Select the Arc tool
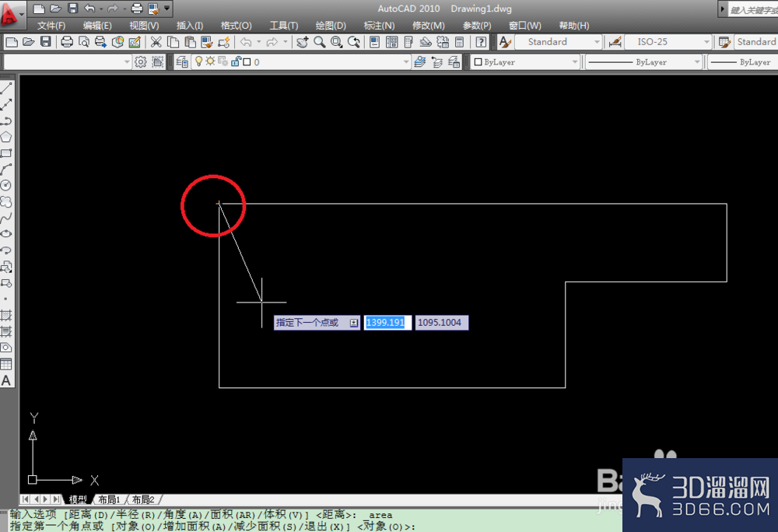This screenshot has width=778, height=532. (6, 170)
